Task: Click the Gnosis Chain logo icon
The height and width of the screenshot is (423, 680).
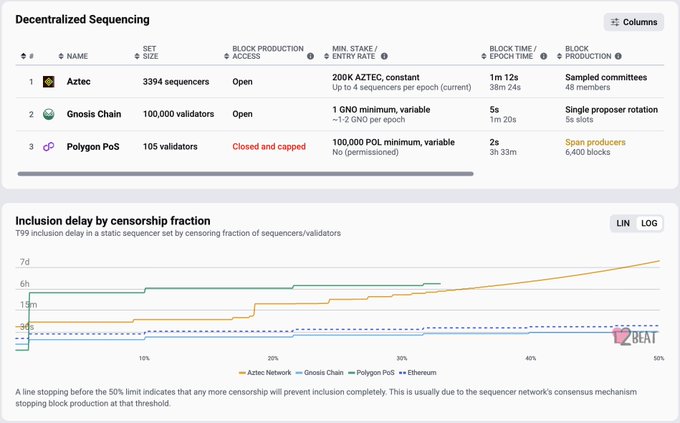Action: 49,114
